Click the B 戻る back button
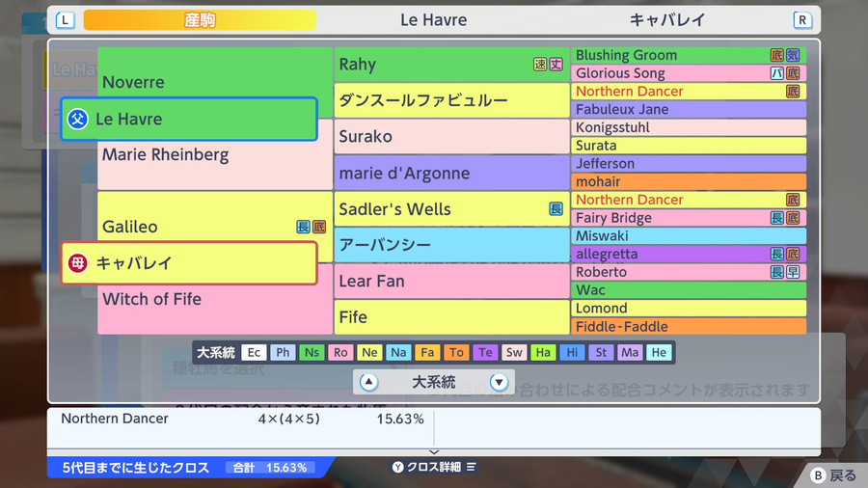Image resolution: width=868 pixels, height=488 pixels. [x=833, y=475]
